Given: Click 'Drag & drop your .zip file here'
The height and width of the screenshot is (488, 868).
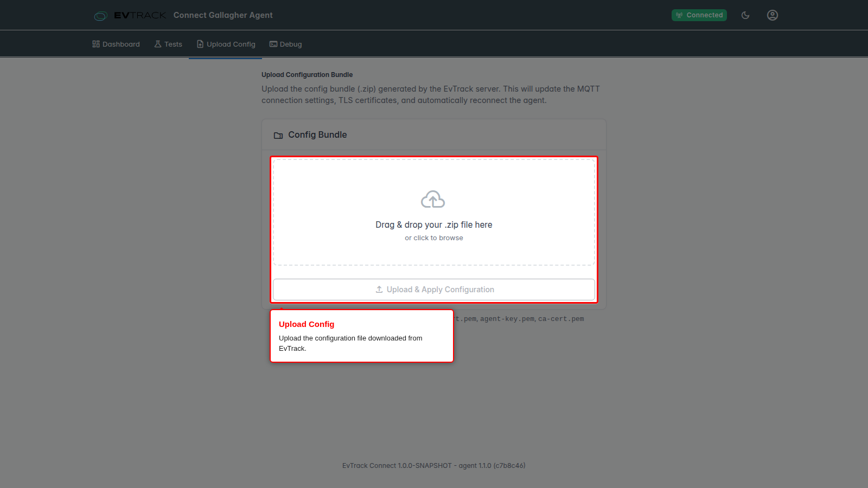Looking at the screenshot, I should [x=434, y=224].
